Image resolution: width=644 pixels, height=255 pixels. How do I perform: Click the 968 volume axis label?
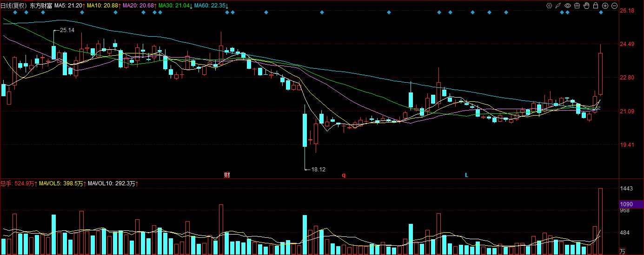(625, 210)
